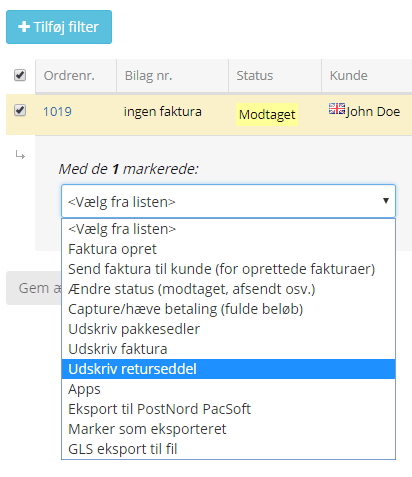
Task: Open order number 1019 link
Action: point(57,111)
